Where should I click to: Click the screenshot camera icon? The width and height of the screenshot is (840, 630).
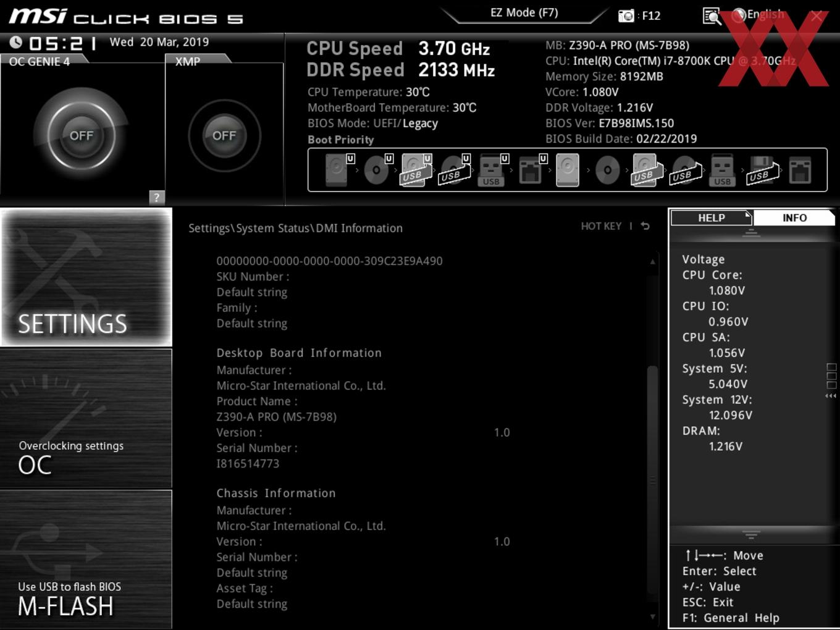626,15
